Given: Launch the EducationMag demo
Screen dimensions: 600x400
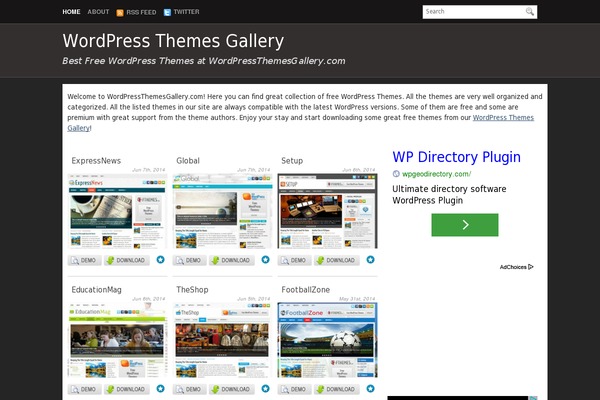Looking at the screenshot, I should (85, 389).
